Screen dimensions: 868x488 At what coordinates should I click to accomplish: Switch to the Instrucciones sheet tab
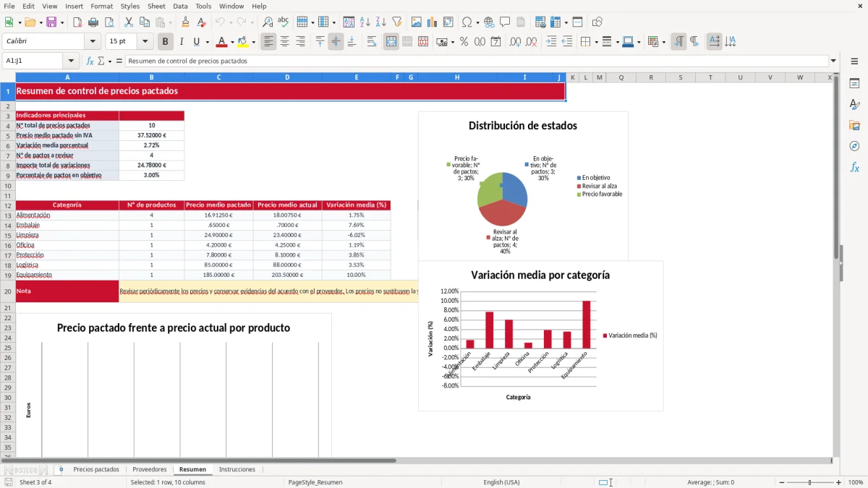237,470
